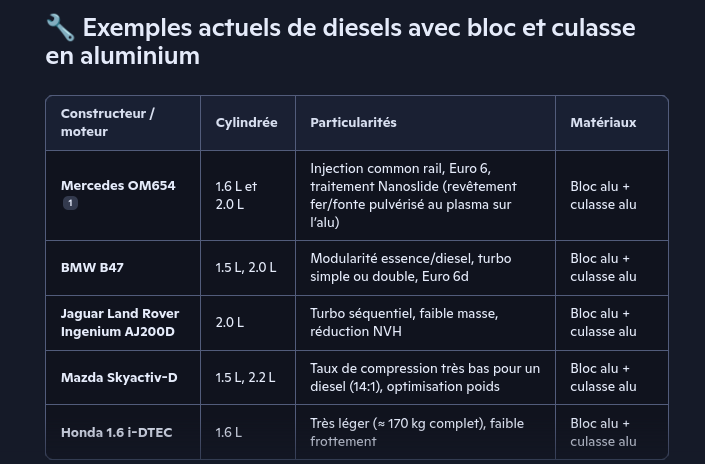Select the Cylindrée column header
This screenshot has width=705, height=464.
pos(246,122)
